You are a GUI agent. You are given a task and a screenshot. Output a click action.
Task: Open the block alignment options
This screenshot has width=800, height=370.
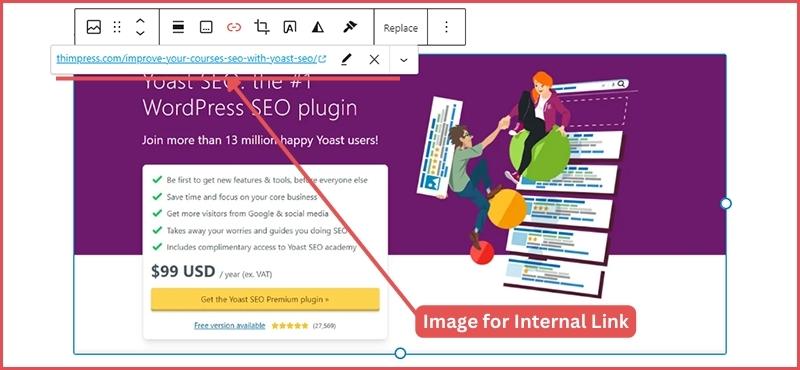(x=178, y=28)
